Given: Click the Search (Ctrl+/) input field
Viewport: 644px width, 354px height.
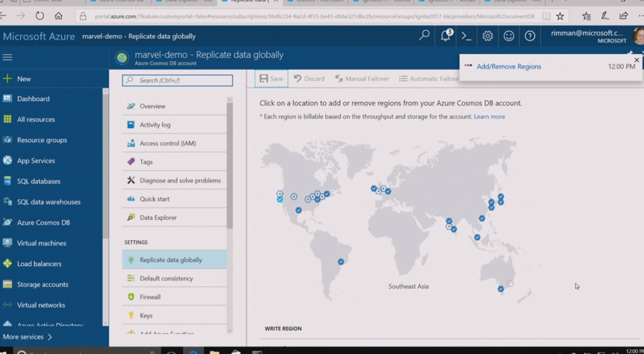Looking at the screenshot, I should pyautogui.click(x=177, y=80).
